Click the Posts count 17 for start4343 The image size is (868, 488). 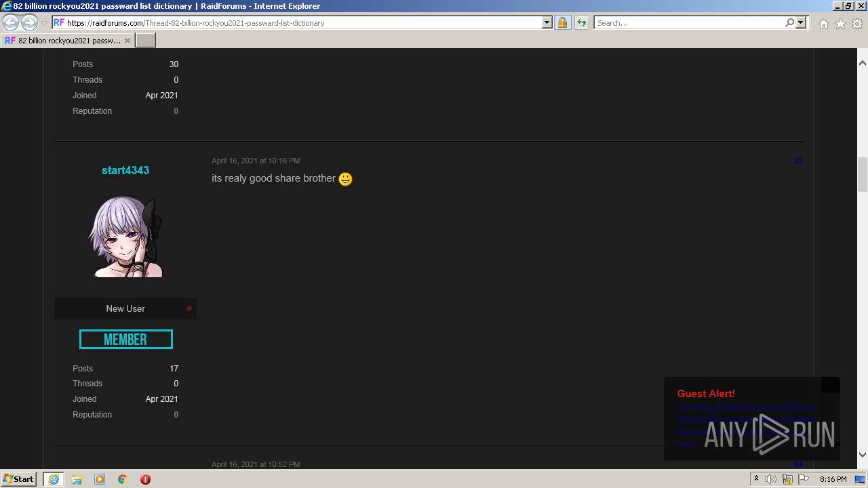coord(174,369)
